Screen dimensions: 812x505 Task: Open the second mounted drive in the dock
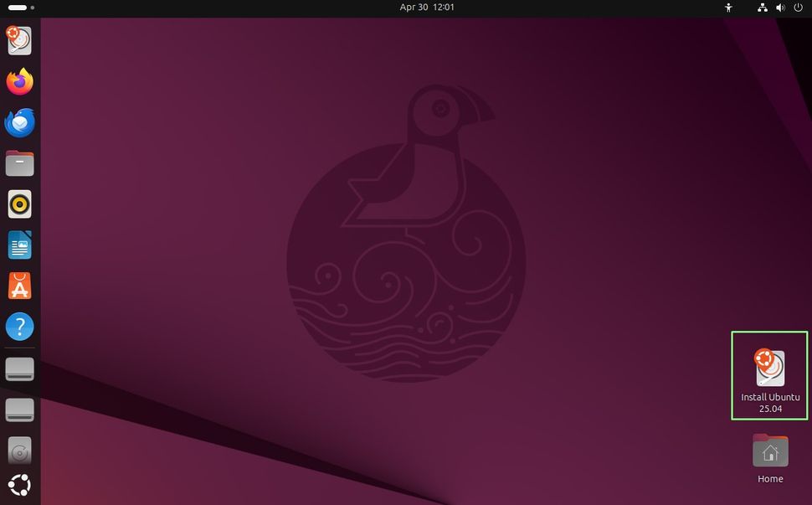[x=19, y=410]
